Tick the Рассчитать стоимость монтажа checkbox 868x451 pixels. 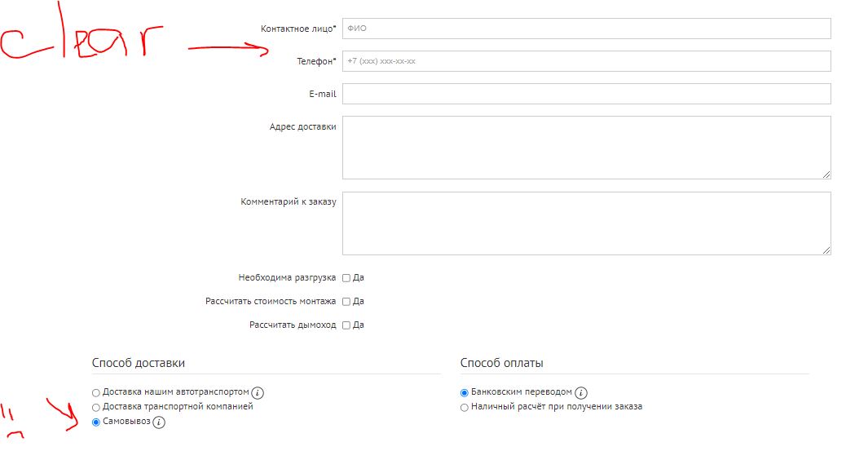tap(346, 302)
